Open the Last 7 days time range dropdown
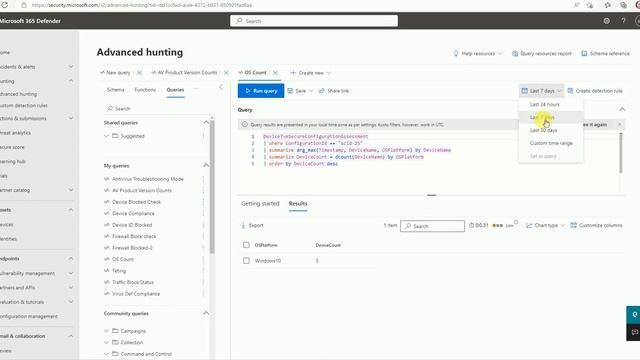Screen dimensions: 640x360 point(541,91)
